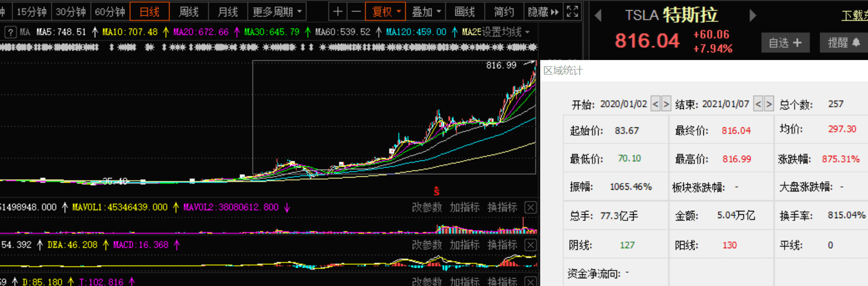Click the current price 816.04 in header
Viewport: 868px width, 286px height.
[x=647, y=41]
